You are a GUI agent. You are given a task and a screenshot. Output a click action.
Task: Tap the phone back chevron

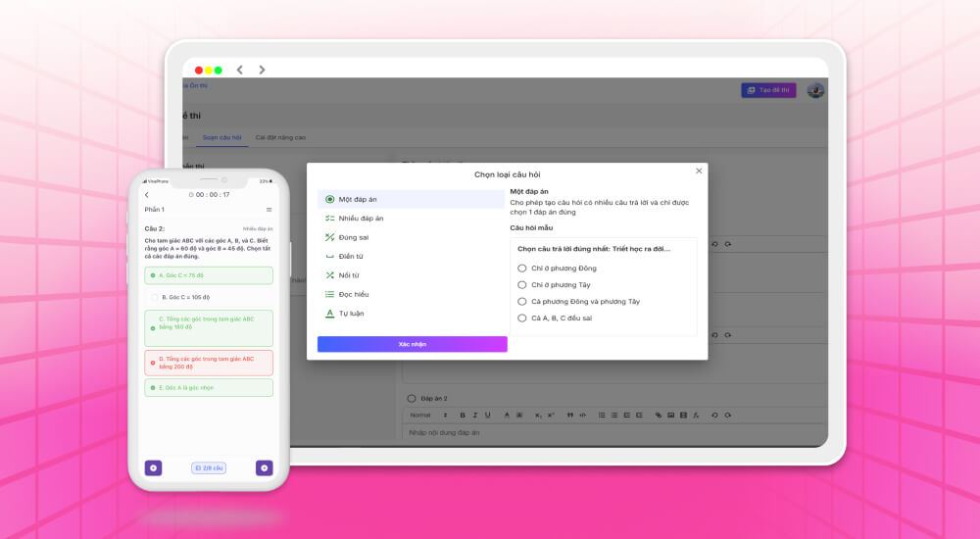coord(147,195)
